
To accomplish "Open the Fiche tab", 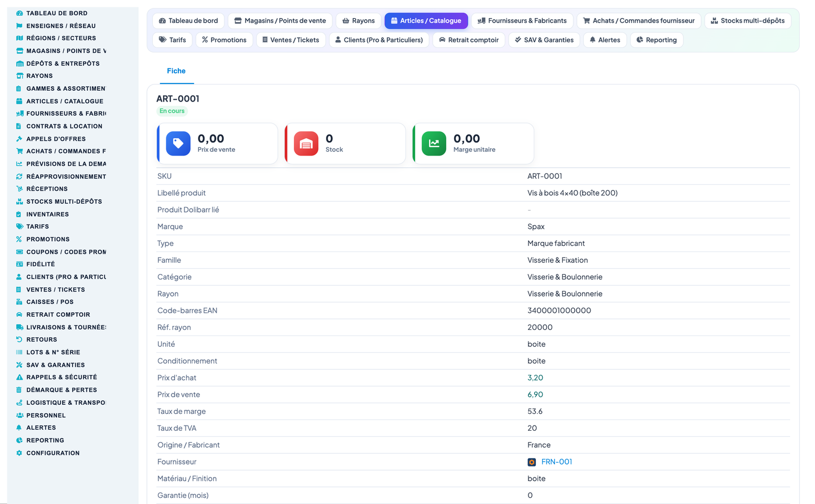I will 176,71.
